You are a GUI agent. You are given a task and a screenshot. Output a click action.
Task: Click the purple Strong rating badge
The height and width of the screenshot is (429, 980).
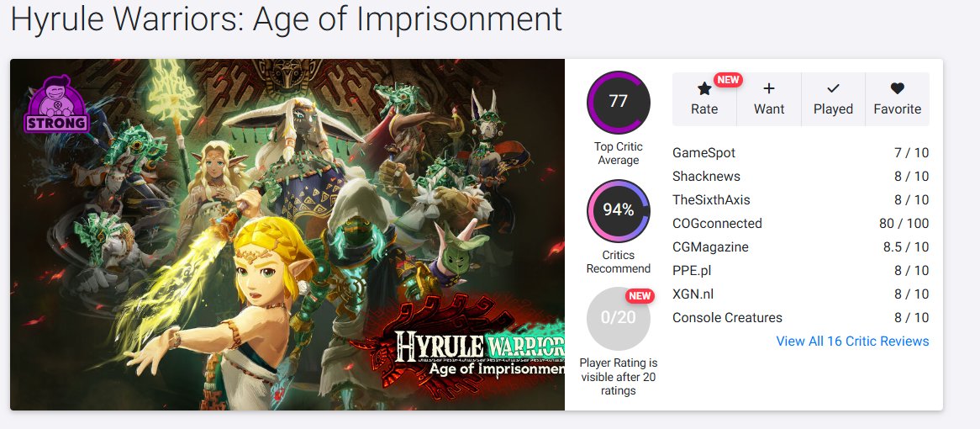(56, 106)
